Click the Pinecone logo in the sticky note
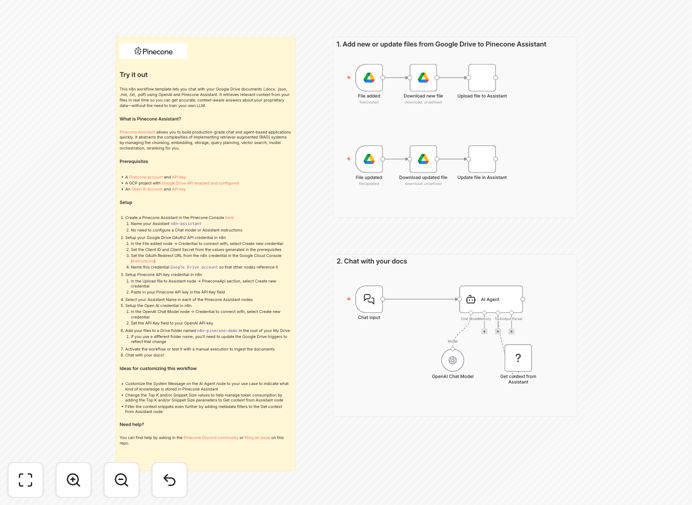 [x=153, y=51]
